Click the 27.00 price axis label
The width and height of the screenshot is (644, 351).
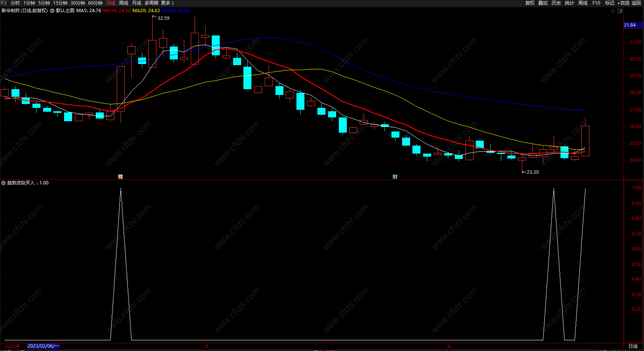tap(635, 110)
